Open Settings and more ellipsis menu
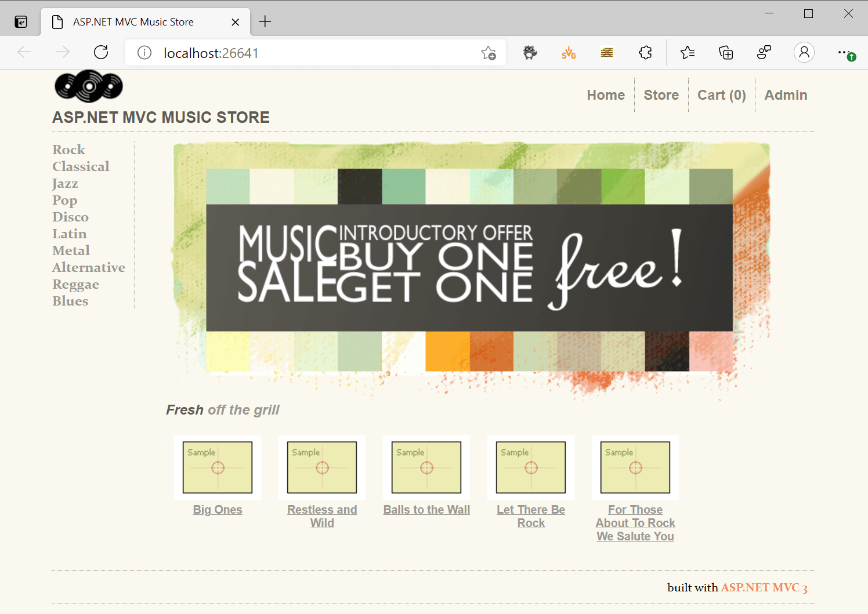 coord(846,53)
